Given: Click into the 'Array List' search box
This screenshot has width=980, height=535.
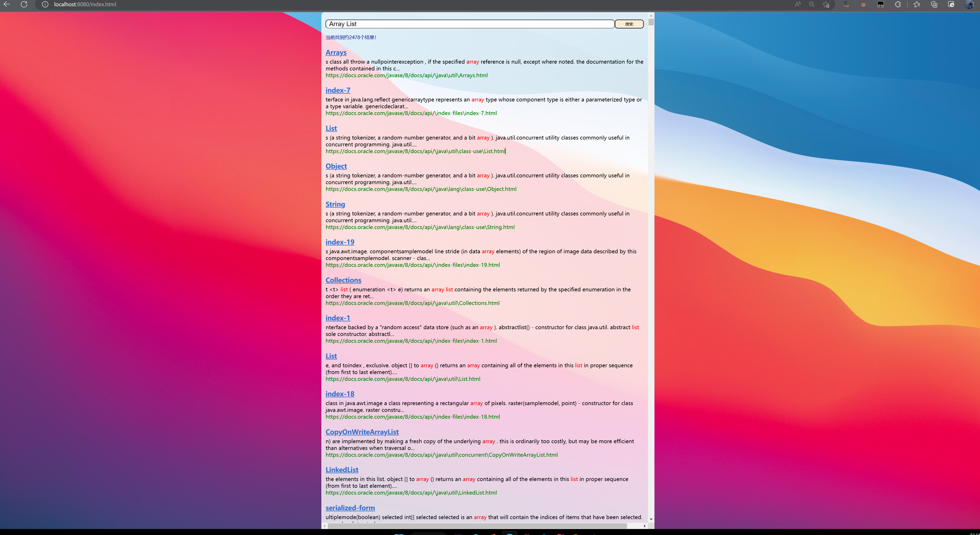Looking at the screenshot, I should (x=470, y=24).
